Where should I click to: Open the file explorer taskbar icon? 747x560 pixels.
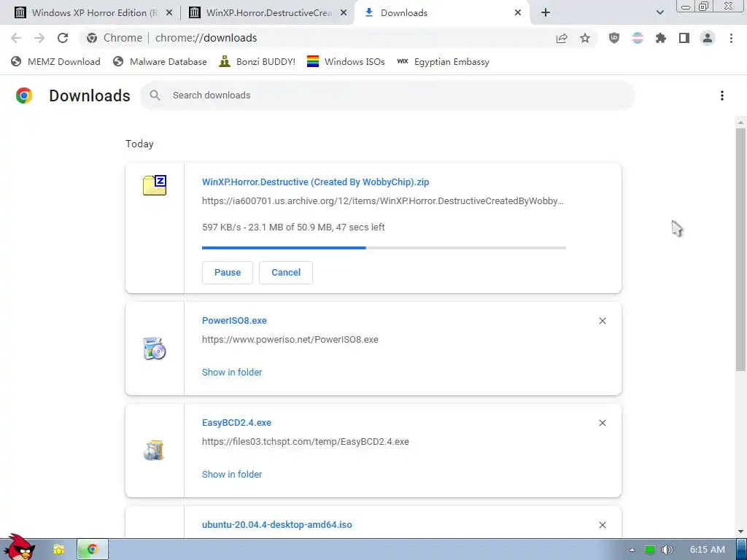point(59,550)
